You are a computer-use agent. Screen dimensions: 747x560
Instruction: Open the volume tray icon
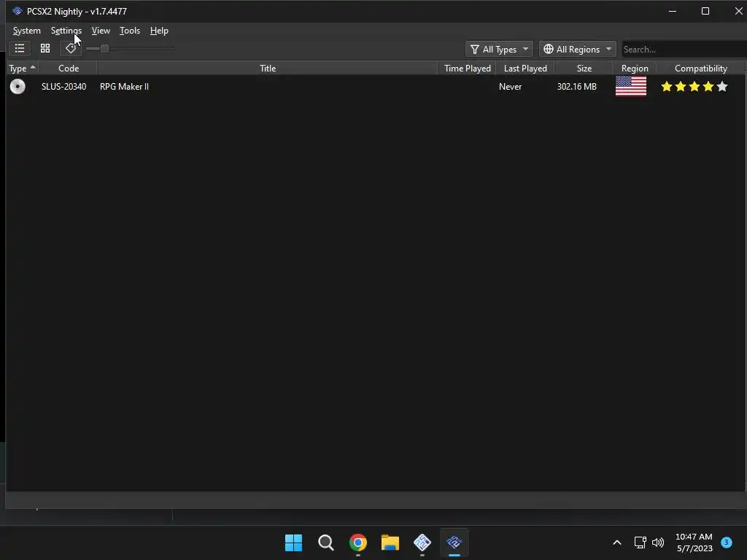[658, 542]
